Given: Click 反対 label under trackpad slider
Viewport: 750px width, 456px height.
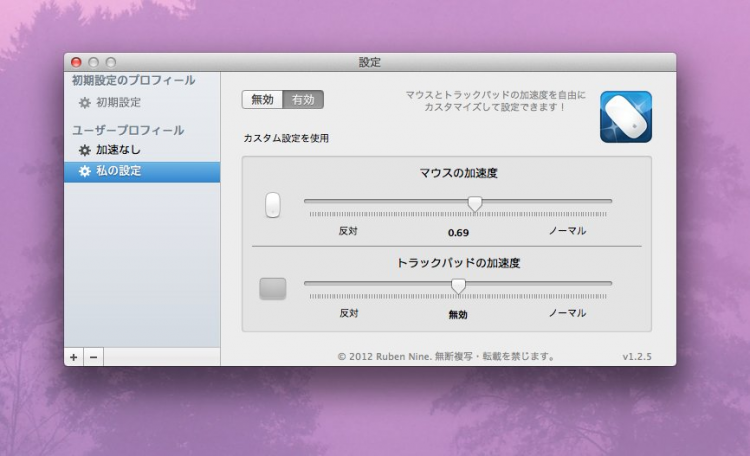Looking at the screenshot, I should click(349, 313).
